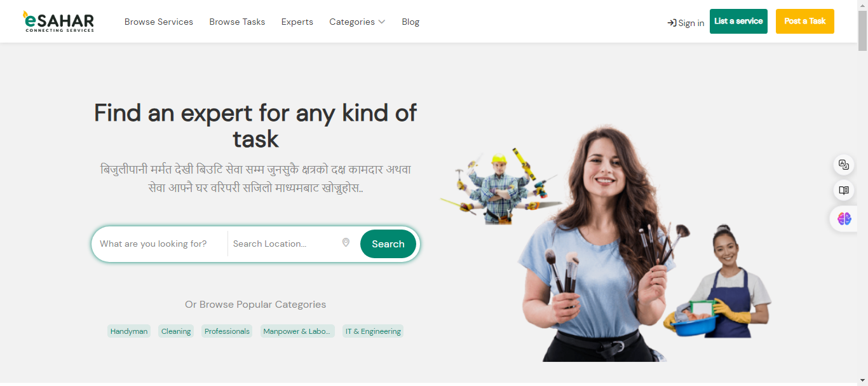Click the sign-in arrow icon
Viewport: 868px width, 386px height.
[x=672, y=23]
